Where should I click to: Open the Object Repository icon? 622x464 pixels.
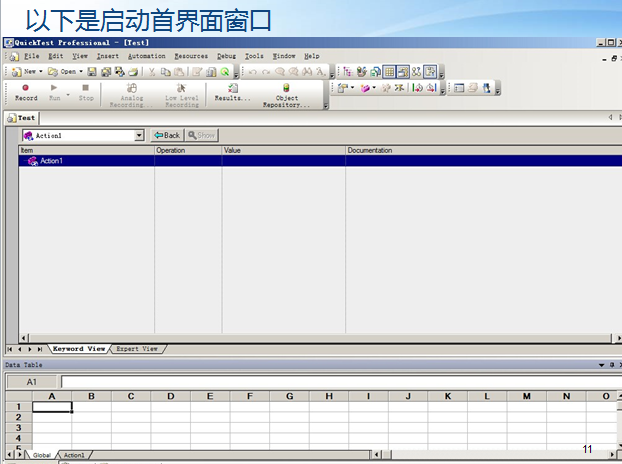click(x=286, y=95)
